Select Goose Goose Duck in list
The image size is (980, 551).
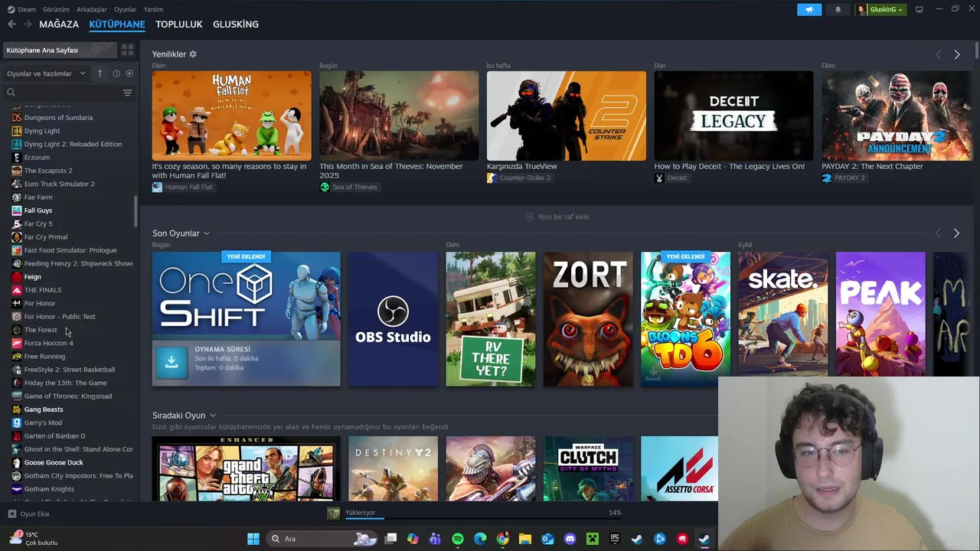(x=54, y=462)
